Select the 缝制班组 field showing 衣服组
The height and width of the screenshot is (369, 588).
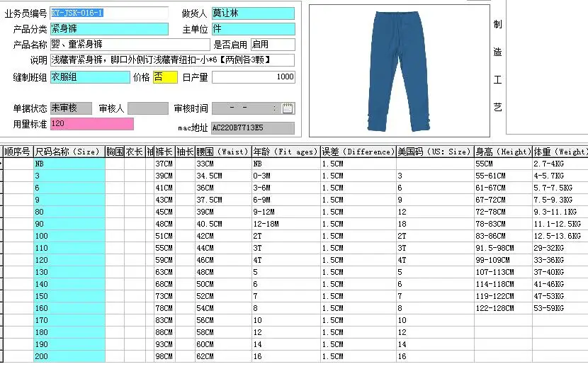[x=90, y=77]
